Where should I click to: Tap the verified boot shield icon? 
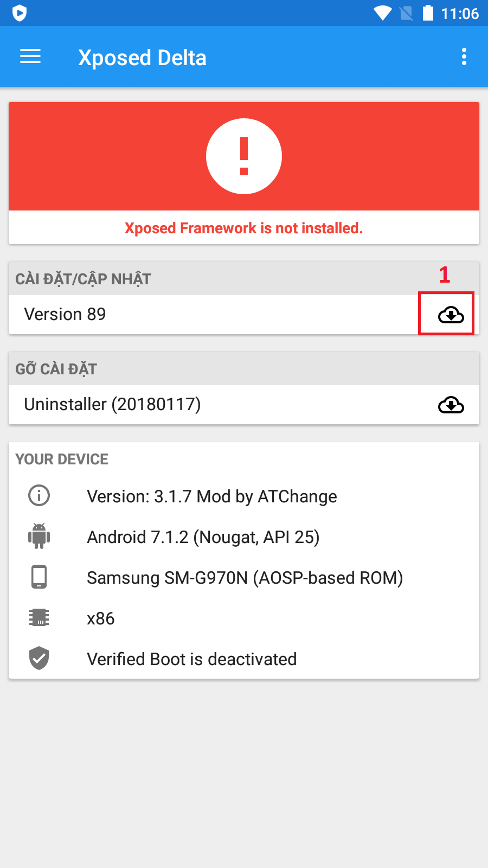coord(39,658)
